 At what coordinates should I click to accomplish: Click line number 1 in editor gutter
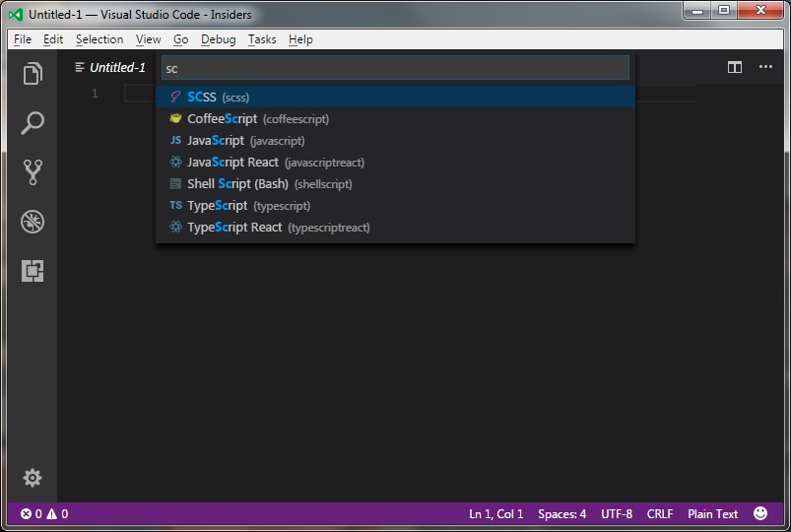(95, 94)
